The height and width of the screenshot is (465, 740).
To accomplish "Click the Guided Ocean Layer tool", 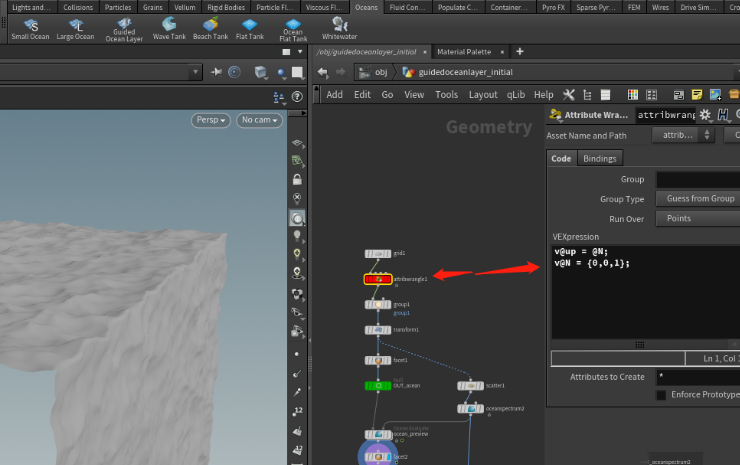I will tap(124, 30).
